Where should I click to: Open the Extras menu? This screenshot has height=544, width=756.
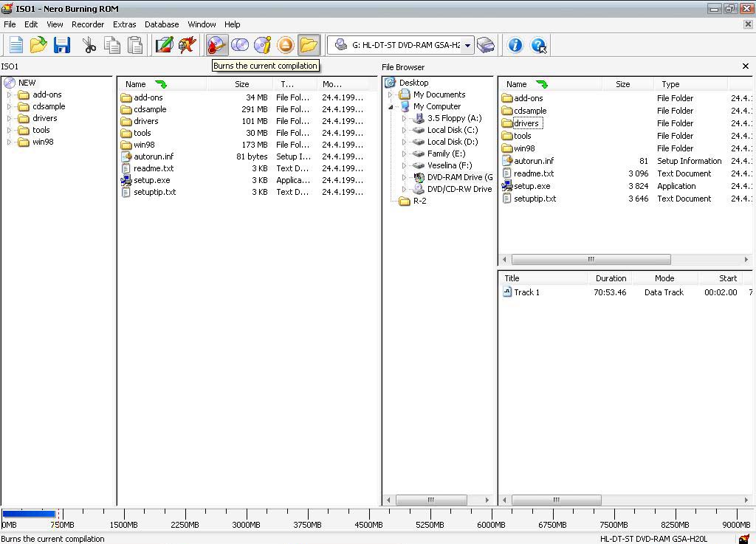tap(124, 24)
